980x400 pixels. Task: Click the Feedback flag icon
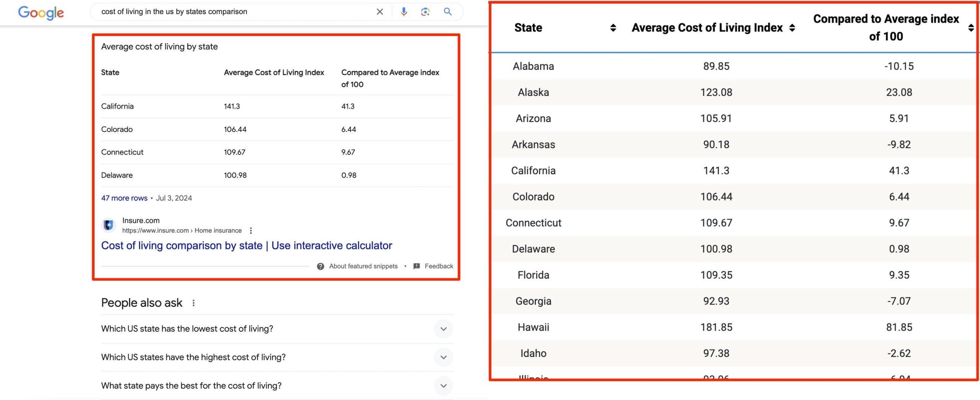click(416, 266)
